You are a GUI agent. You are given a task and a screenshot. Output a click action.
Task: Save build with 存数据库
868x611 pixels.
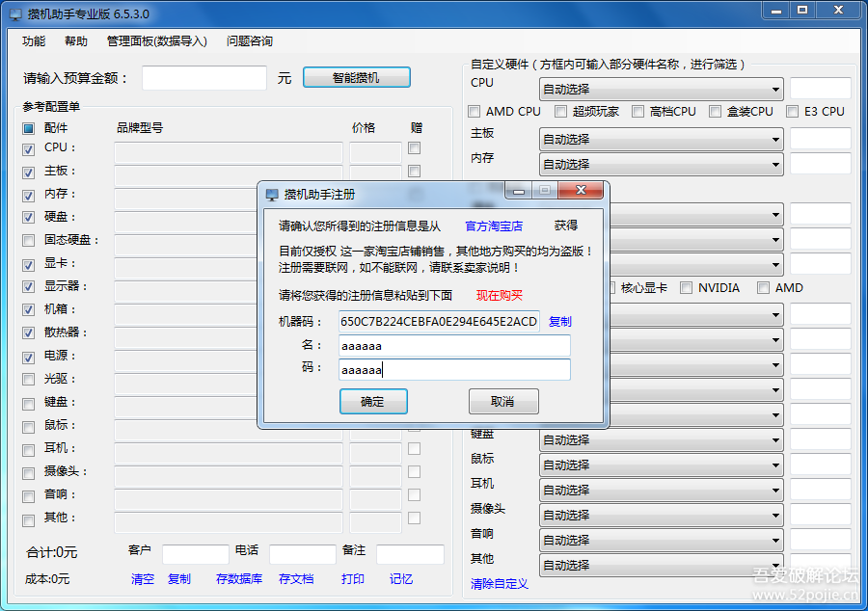[239, 579]
